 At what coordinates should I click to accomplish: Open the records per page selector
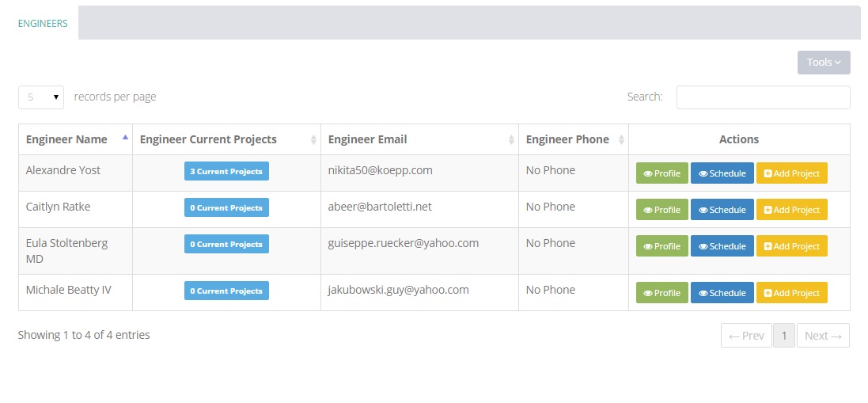pyautogui.click(x=41, y=97)
